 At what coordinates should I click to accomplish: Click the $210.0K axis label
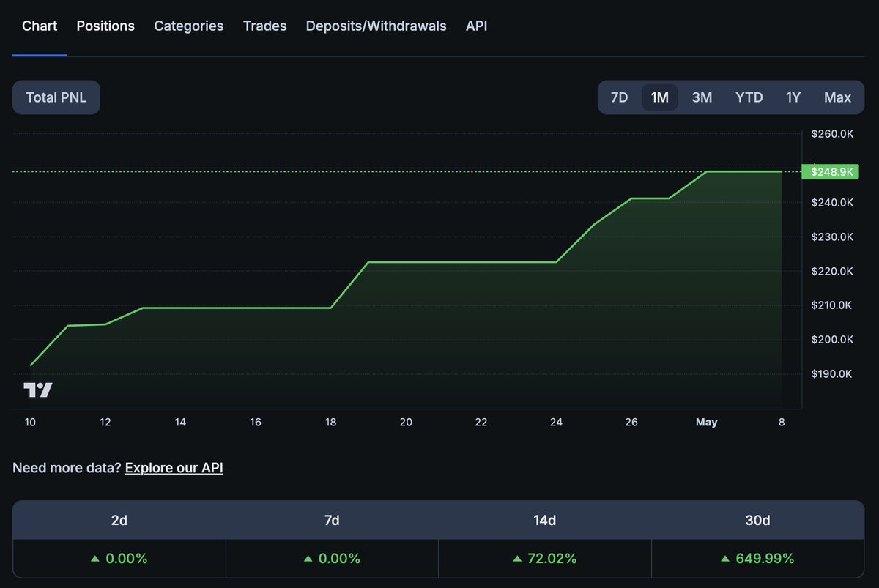pyautogui.click(x=832, y=305)
